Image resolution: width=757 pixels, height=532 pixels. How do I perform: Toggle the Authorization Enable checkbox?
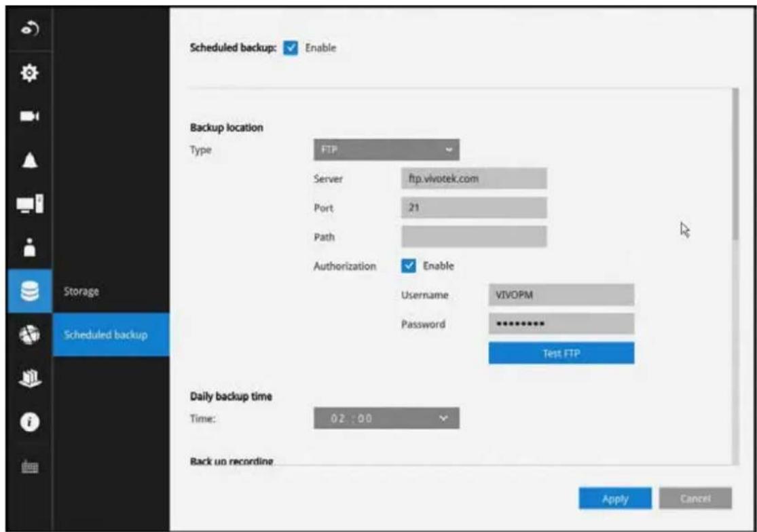coord(409,266)
